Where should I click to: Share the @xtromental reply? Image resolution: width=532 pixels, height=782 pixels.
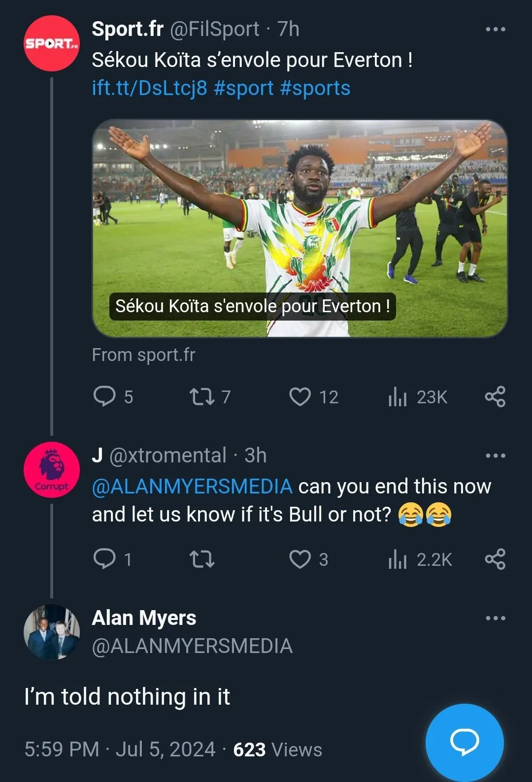click(x=495, y=559)
